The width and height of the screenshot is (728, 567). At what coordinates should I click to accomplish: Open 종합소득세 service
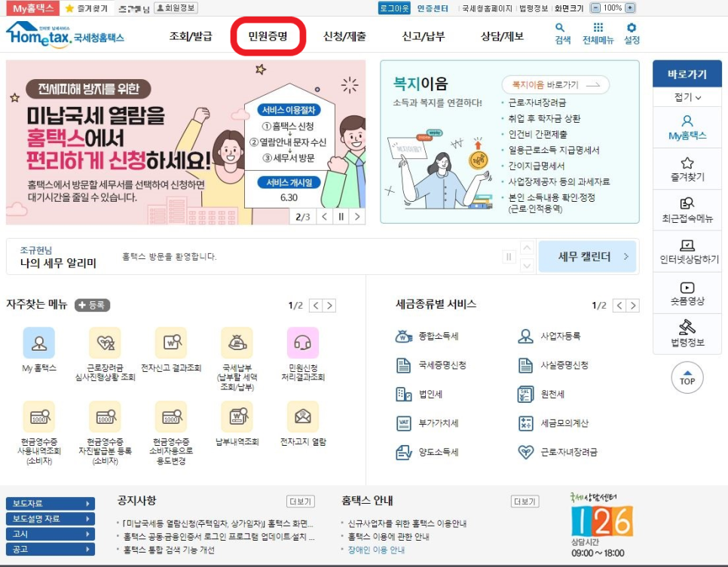click(427, 336)
